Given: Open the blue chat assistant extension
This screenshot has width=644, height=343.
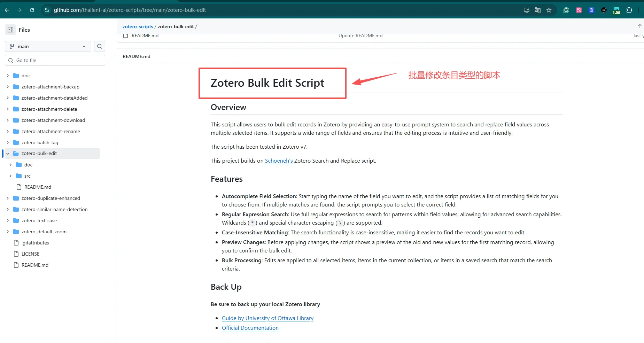Looking at the screenshot, I should (591, 10).
